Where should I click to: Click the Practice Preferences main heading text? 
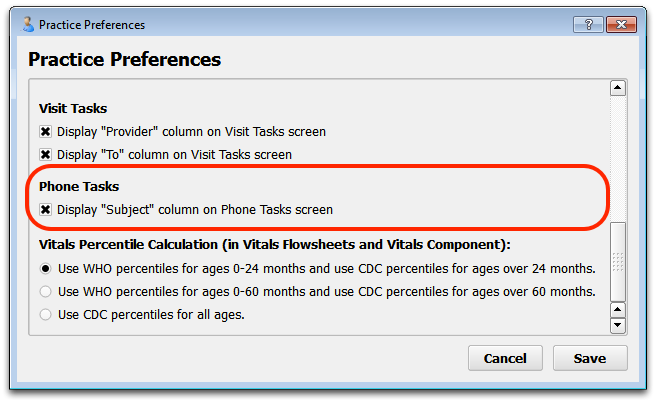point(125,59)
